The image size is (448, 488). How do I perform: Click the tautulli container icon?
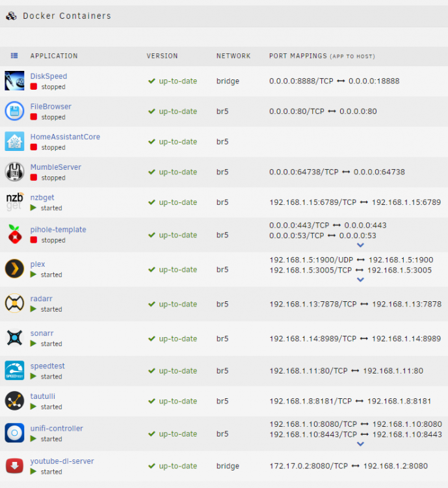click(14, 401)
